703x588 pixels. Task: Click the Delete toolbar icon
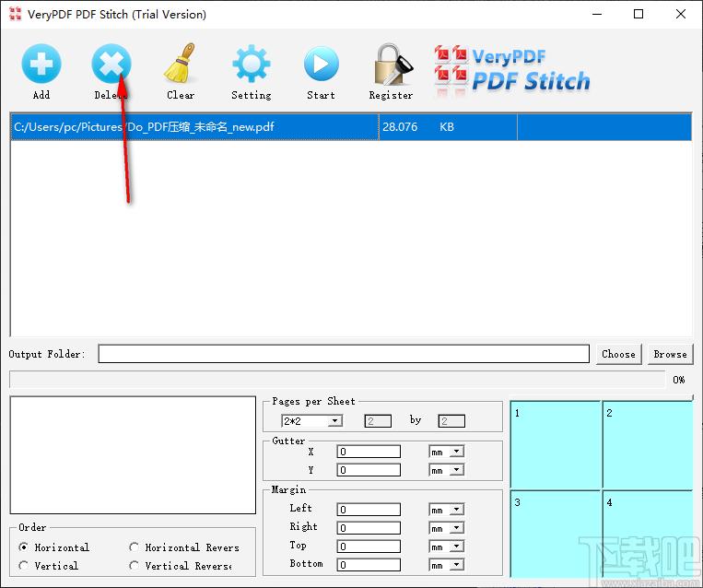111,64
